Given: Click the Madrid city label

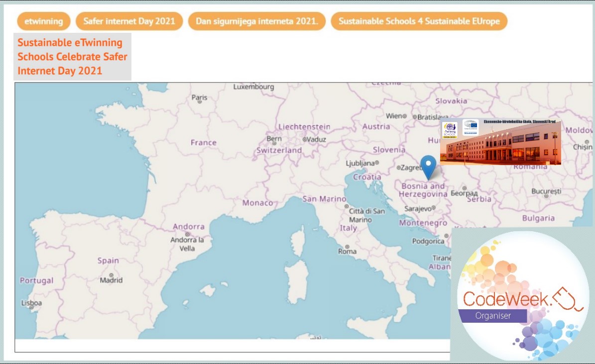Looking at the screenshot, I should 111,280.
